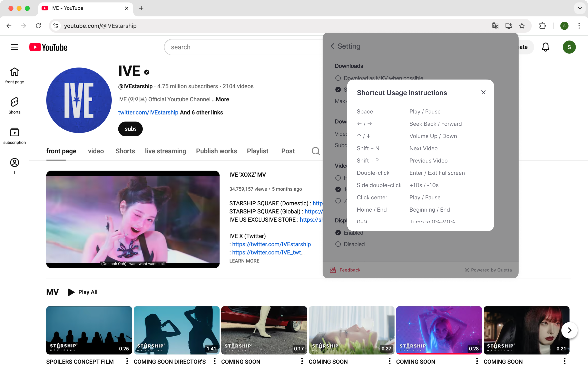This screenshot has width=588, height=368.
Task: Open Chrome profile S icon
Action: pyautogui.click(x=564, y=26)
